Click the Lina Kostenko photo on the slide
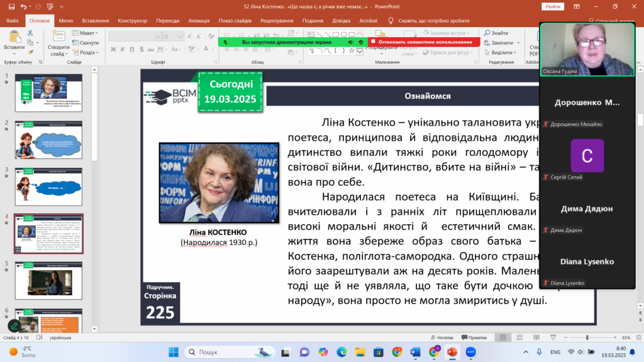The height and width of the screenshot is (362, 644). click(219, 183)
